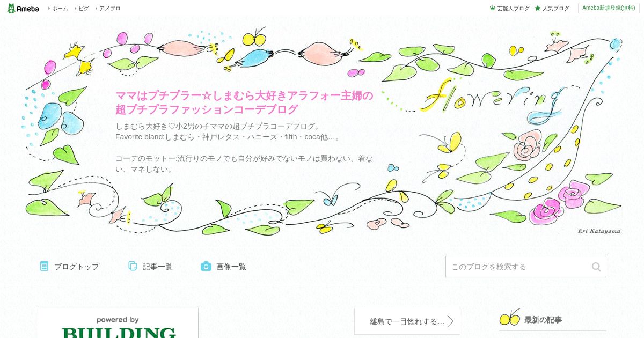Click the 記事一覧 text link

coord(158,267)
